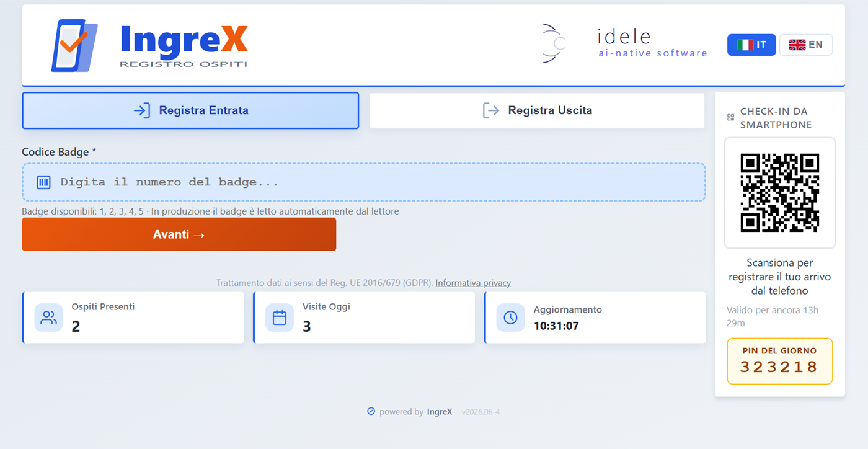The image size is (868, 449).
Task: Click the CHECK-IN DA SMARTPHONE heading
Action: [776, 118]
